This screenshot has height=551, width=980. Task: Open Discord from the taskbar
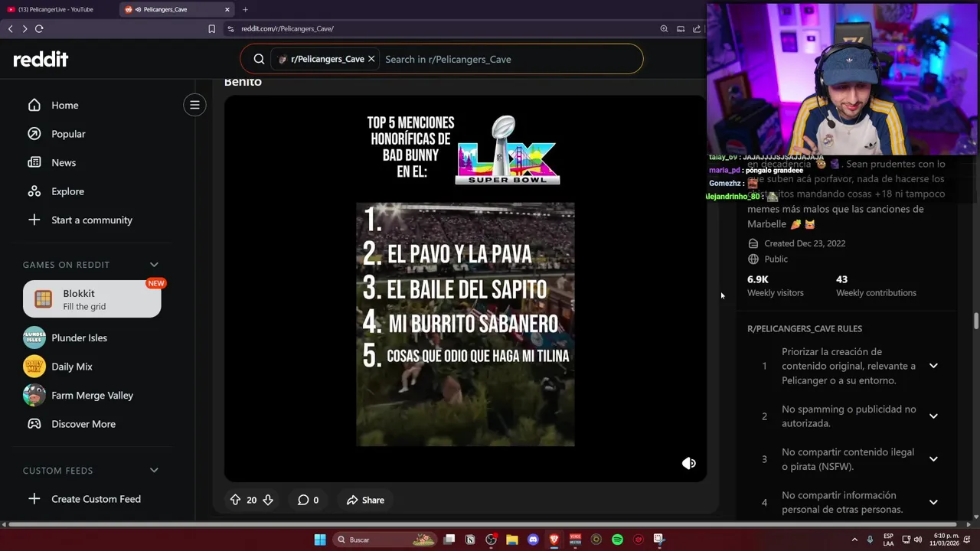point(533,540)
